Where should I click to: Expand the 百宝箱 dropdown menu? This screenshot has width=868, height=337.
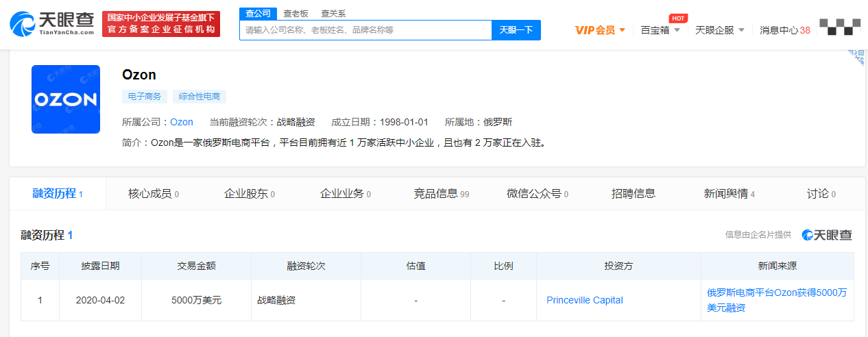[x=660, y=30]
